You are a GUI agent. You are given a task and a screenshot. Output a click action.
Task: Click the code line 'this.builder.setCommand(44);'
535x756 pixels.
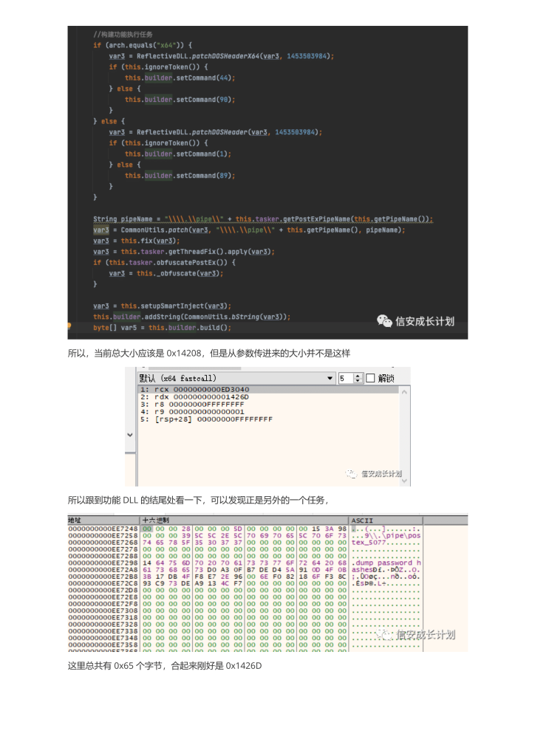[x=180, y=78]
